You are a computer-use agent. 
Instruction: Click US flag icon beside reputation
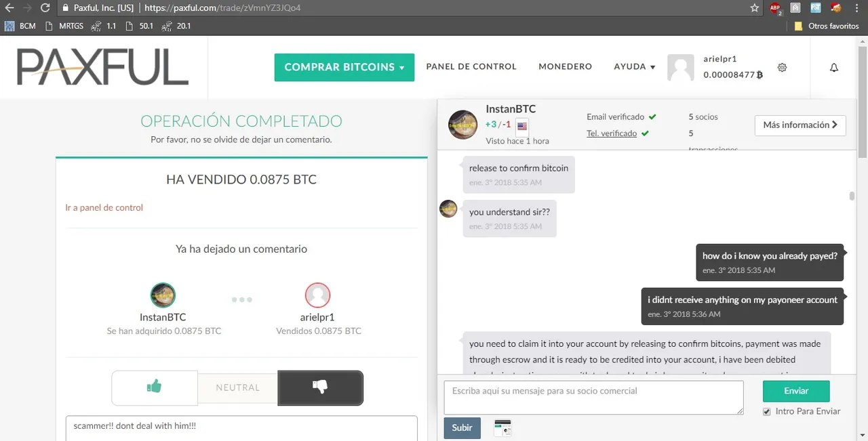(x=522, y=126)
